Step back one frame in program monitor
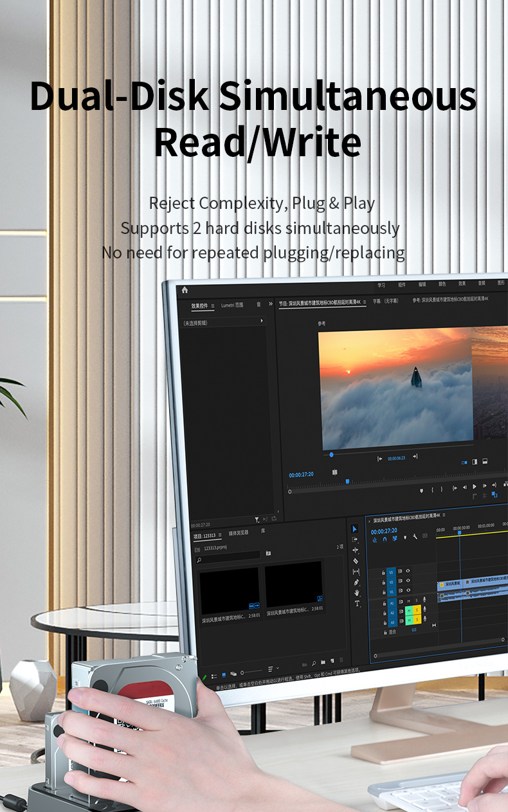This screenshot has width=508, height=812. [x=464, y=487]
